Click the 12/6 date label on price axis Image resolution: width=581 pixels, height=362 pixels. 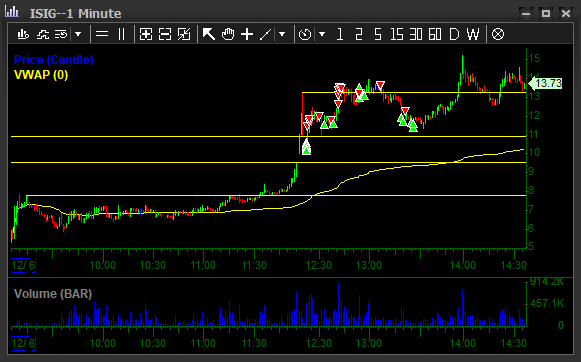[x=23, y=266]
